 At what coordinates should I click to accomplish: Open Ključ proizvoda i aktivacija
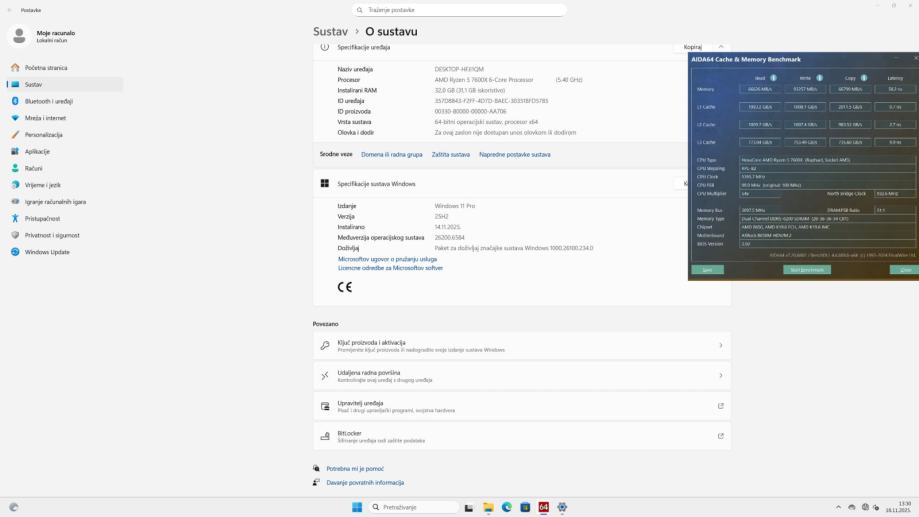522,345
